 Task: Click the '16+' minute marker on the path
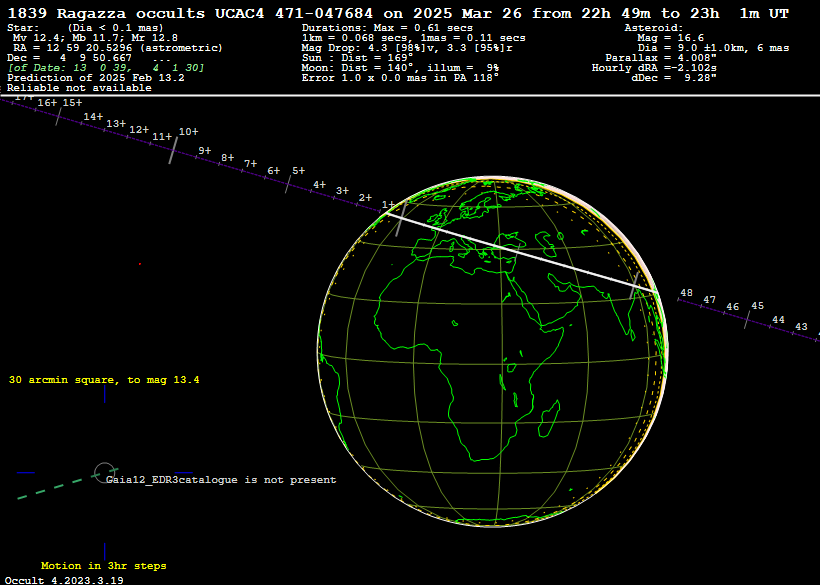47,103
